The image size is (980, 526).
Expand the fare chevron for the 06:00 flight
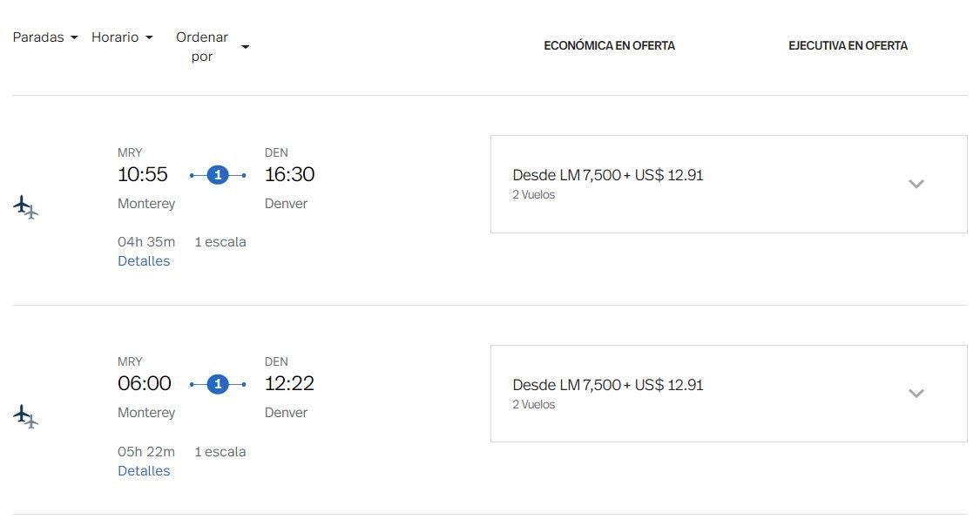916,394
